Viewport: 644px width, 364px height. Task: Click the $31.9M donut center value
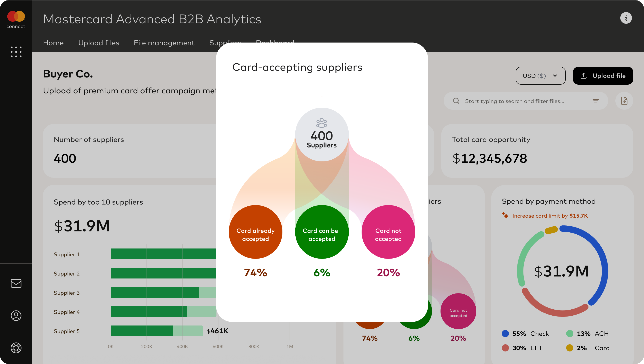[561, 271]
